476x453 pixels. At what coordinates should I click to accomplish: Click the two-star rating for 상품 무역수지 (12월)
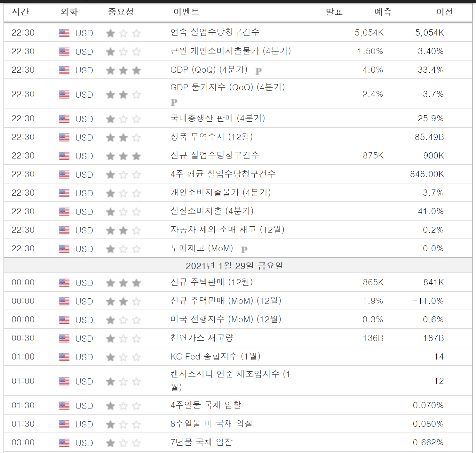pos(123,137)
